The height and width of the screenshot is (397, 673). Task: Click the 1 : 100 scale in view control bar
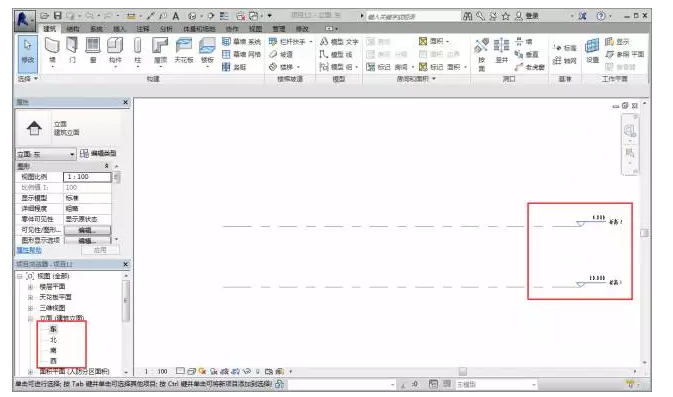tap(155, 371)
